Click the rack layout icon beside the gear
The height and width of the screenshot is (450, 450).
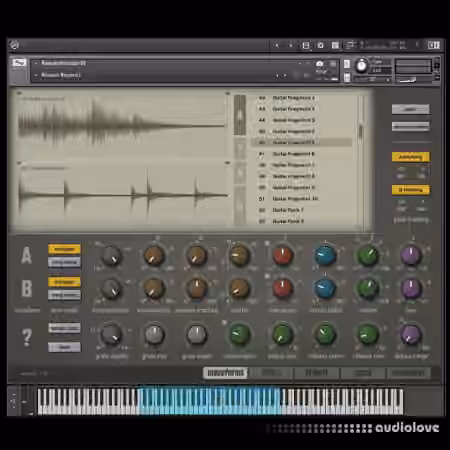coord(335,45)
